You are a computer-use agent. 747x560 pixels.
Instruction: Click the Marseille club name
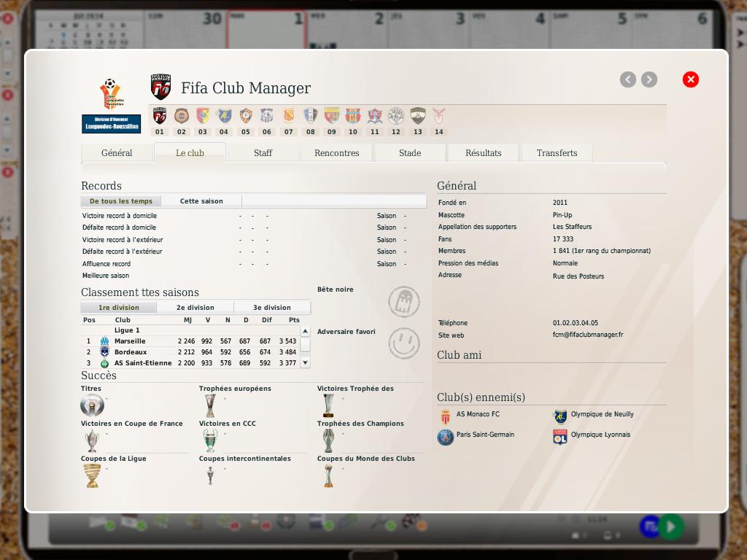pyautogui.click(x=130, y=341)
